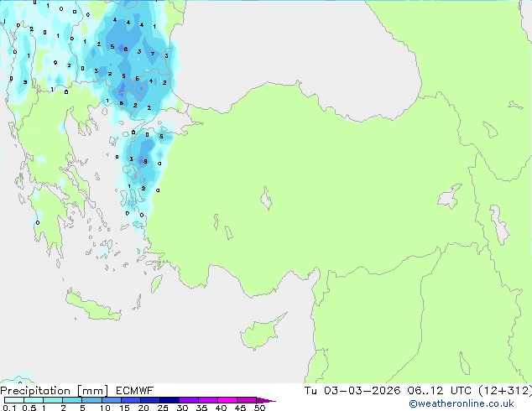Choose the 20–25 mm dark blue swatch
The height and width of the screenshot is (411, 532).
click(149, 400)
